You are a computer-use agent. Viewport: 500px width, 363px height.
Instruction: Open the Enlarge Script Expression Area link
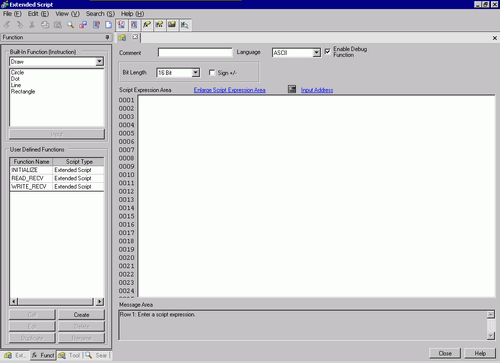pos(230,90)
